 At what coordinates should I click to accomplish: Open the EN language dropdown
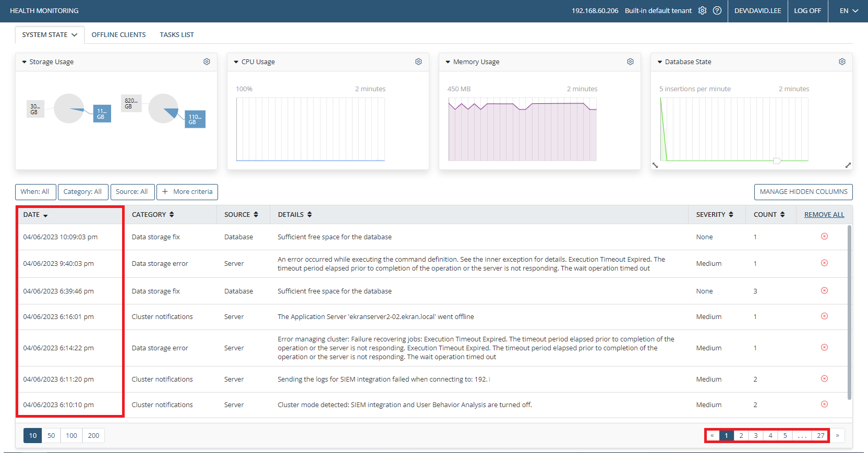pyautogui.click(x=849, y=10)
